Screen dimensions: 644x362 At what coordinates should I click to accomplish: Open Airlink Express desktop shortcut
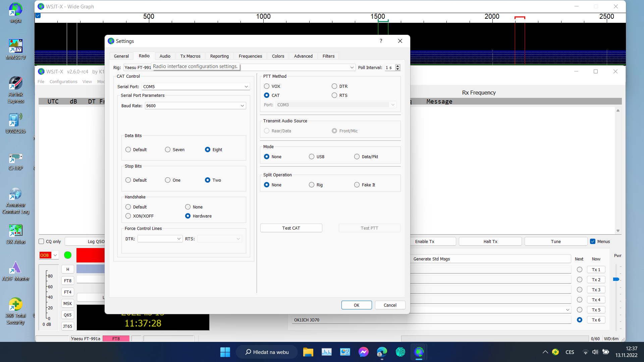click(x=15, y=84)
